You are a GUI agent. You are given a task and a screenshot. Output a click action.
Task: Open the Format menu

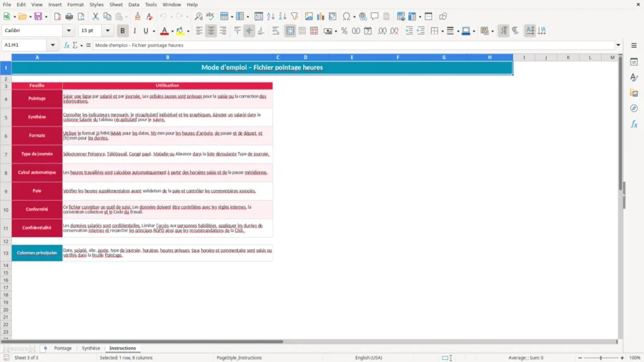pyautogui.click(x=75, y=4)
